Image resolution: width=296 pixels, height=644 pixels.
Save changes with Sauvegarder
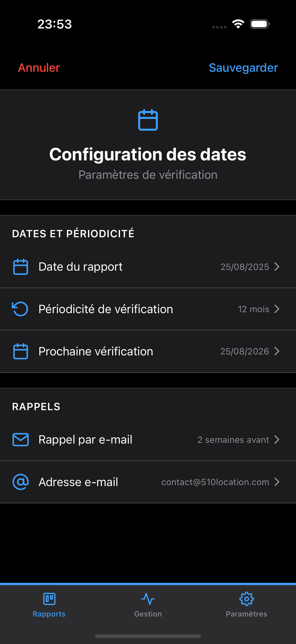point(243,68)
